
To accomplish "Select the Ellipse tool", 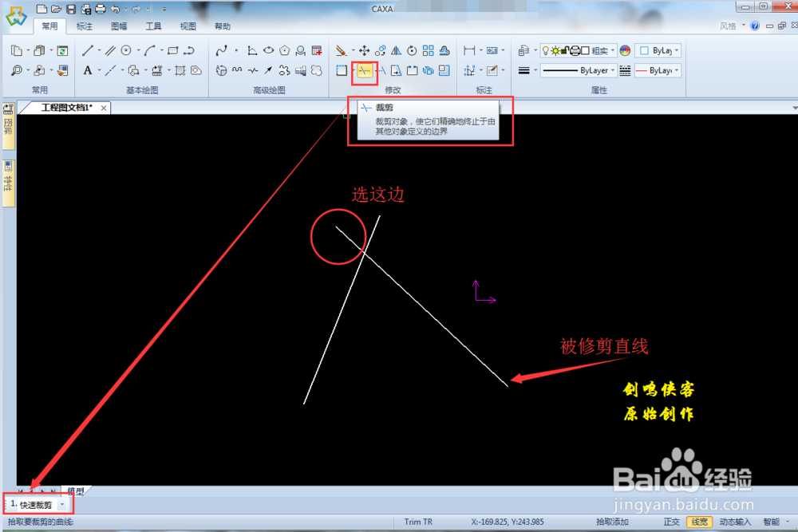I will coord(268,50).
